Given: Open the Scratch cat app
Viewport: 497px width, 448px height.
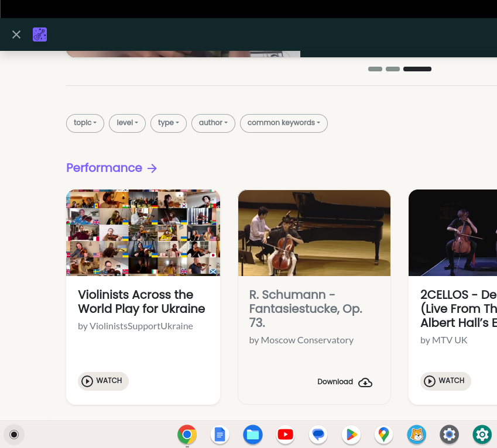Looking at the screenshot, I should 416,435.
